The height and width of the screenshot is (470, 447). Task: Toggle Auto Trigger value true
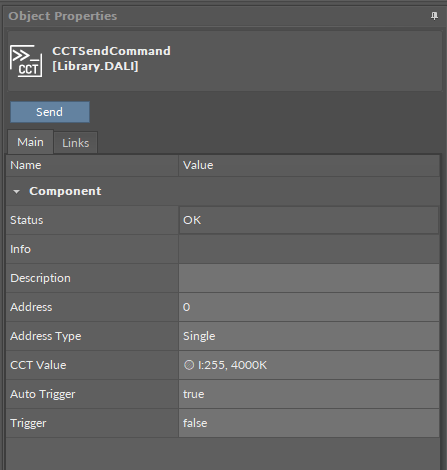pyautogui.click(x=309, y=394)
